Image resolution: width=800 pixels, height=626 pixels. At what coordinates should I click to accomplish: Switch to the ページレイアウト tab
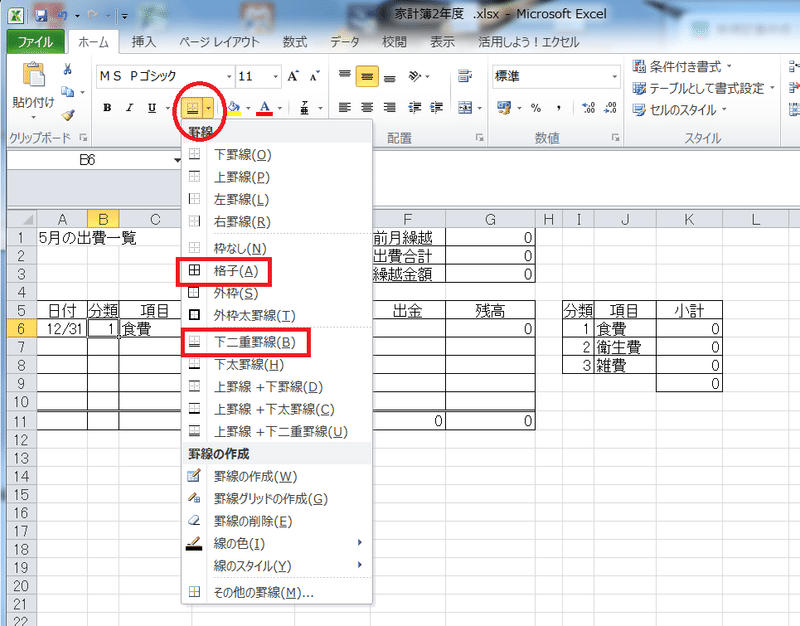point(219,42)
